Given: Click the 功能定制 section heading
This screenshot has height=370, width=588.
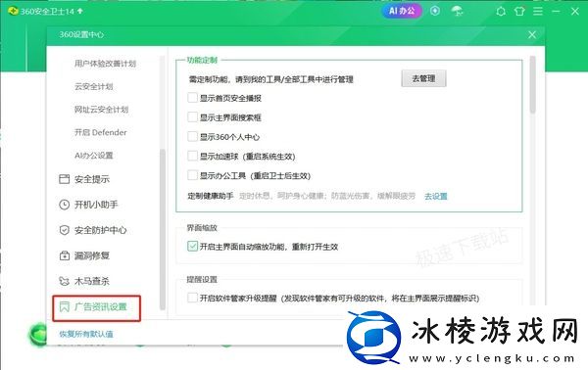Looking at the screenshot, I should coord(202,60).
